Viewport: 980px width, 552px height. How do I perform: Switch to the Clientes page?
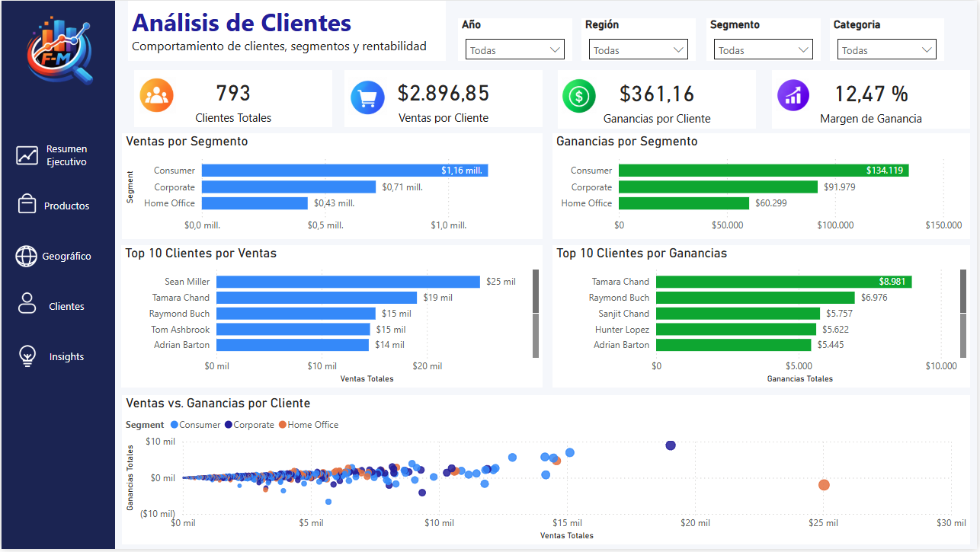66,306
